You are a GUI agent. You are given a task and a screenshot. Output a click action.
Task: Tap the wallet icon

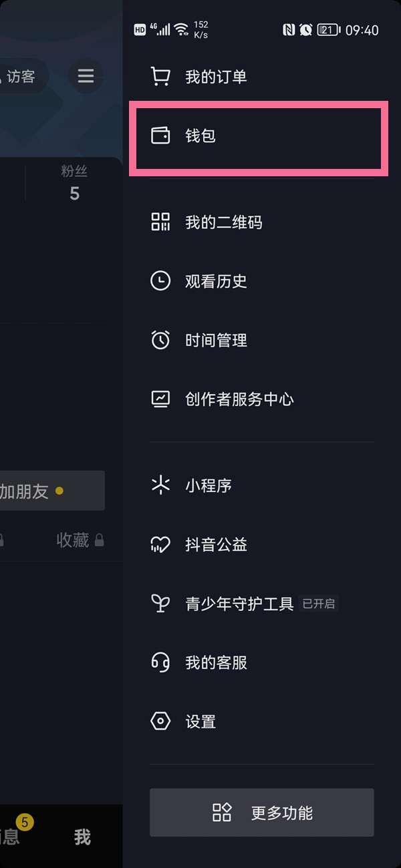160,136
